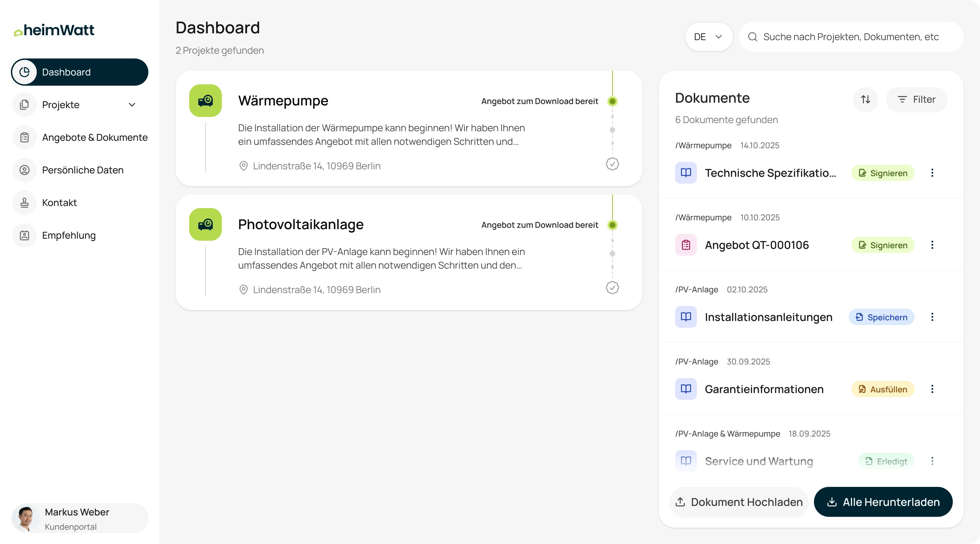Select Wärmepumpe active progress step dot
The width and height of the screenshot is (980, 544).
[612, 101]
